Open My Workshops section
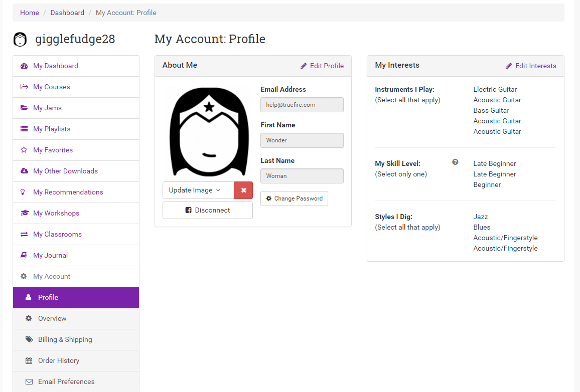This screenshot has height=392, width=580. 76,214
